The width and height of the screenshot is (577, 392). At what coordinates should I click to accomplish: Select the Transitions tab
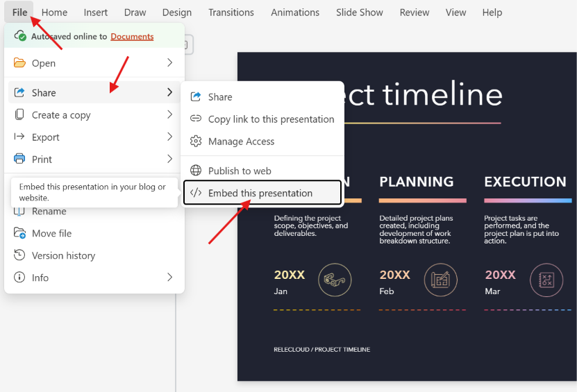231,12
